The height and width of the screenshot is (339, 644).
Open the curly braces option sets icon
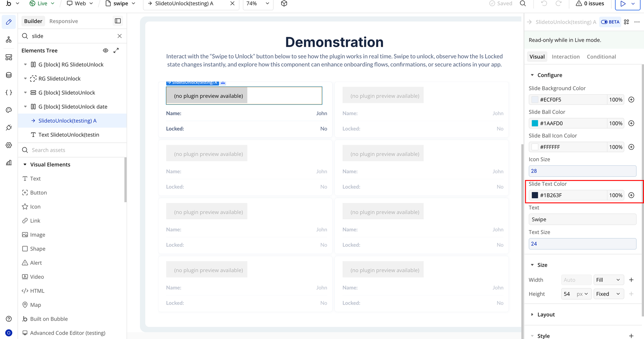pyautogui.click(x=9, y=93)
